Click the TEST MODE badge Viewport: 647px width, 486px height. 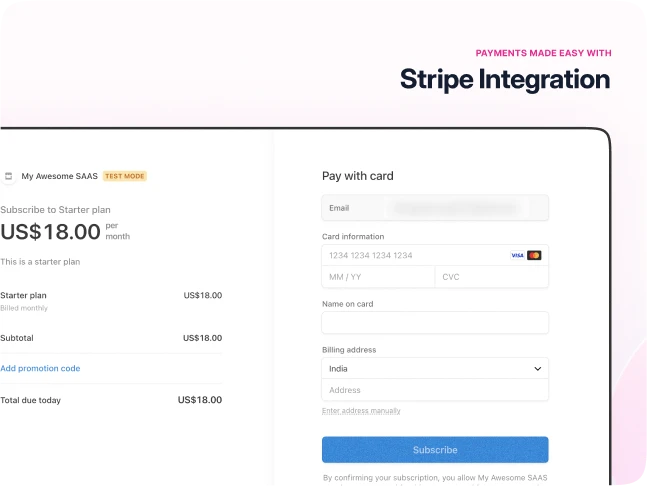pyautogui.click(x=125, y=176)
